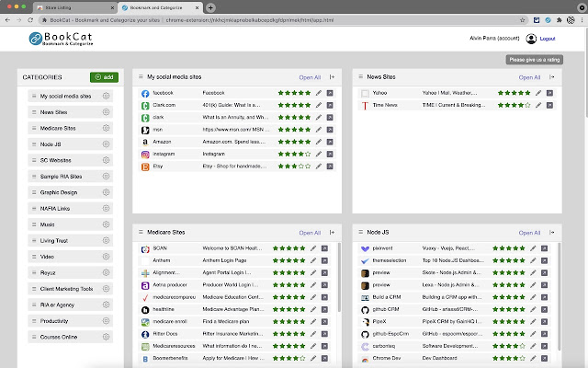Click the 'Boomerbenefits' bookmark name
Image resolution: width=588 pixels, height=368 pixels.
coord(170,358)
